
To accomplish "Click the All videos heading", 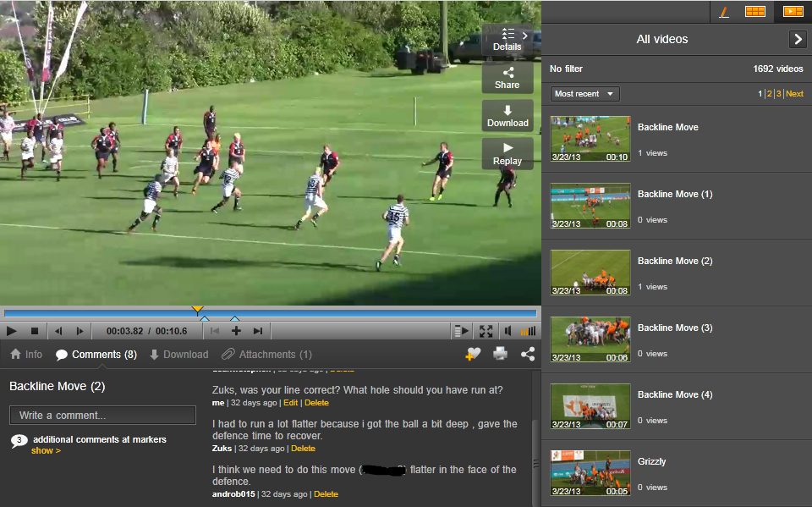I will (661, 40).
